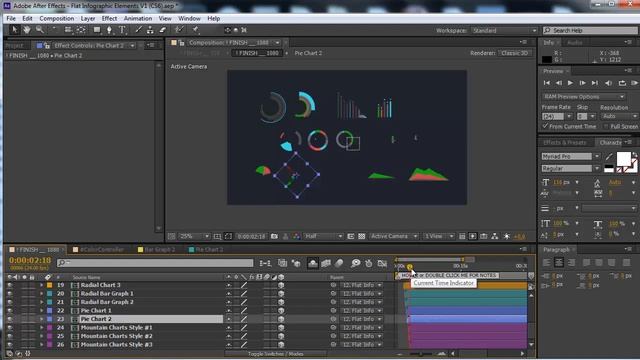Jump to first frame in Preview panel

click(x=547, y=83)
